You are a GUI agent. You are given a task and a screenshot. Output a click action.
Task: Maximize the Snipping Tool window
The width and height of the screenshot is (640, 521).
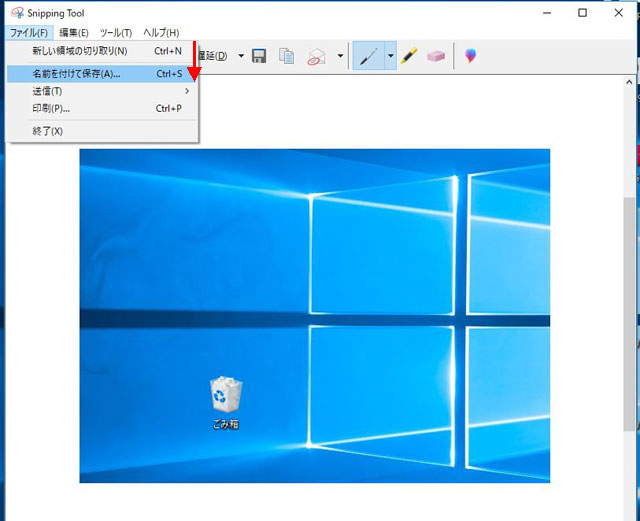[x=582, y=13]
